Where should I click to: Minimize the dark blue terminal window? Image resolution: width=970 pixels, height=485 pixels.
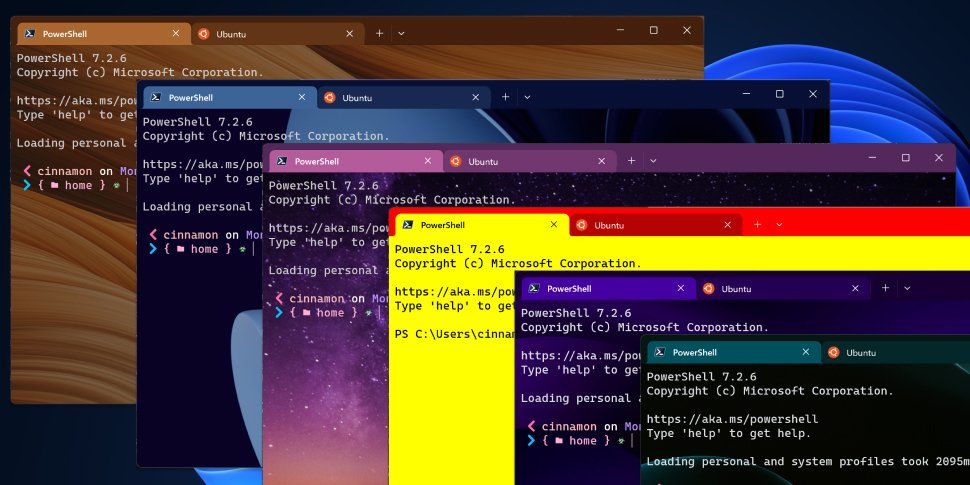point(746,94)
